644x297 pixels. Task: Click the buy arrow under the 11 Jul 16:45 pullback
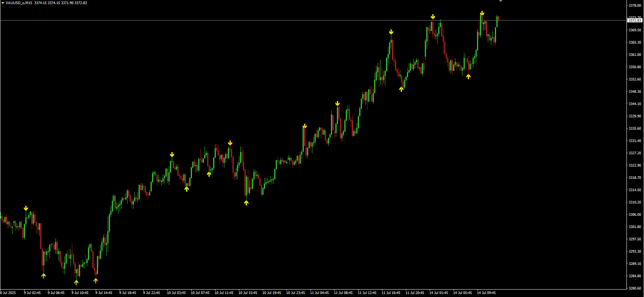tap(401, 89)
